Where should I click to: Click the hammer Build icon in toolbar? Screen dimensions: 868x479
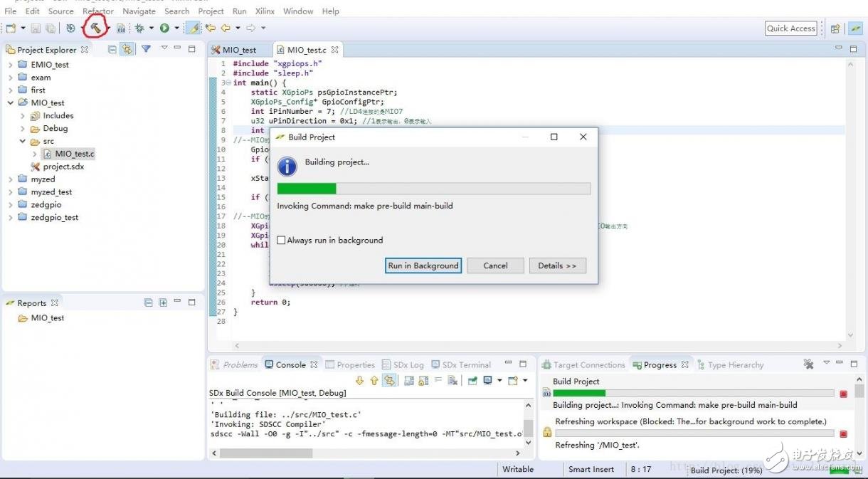coord(95,28)
